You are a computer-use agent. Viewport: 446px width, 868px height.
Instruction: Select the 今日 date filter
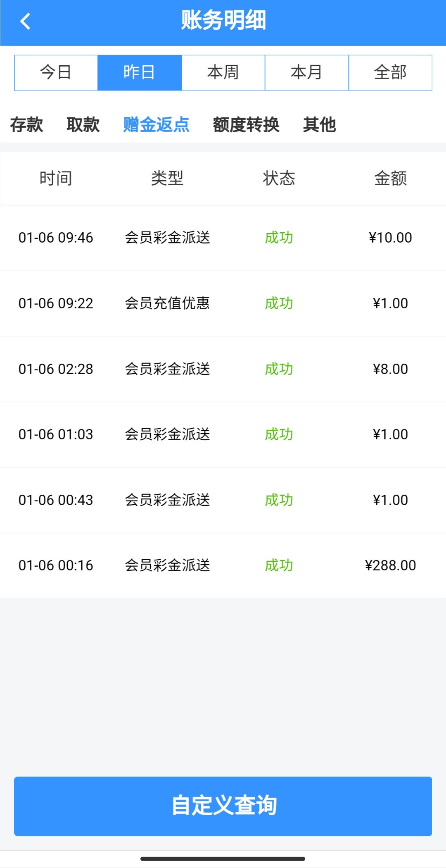pos(56,73)
